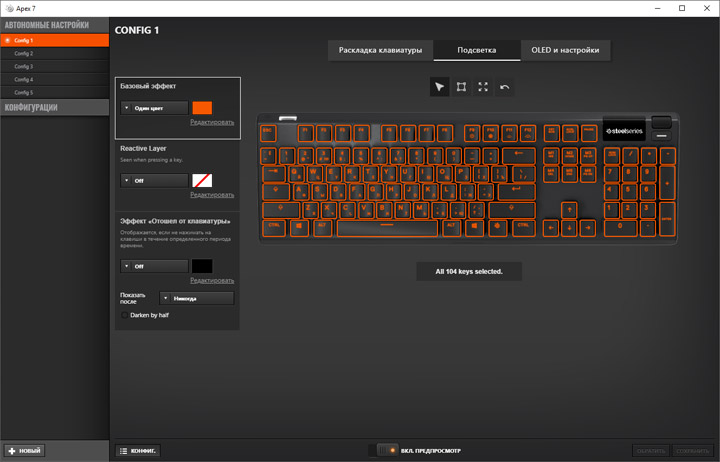This screenshot has width=720, height=462.
Task: Select Config 3 in sidebar
Action: coord(55,67)
